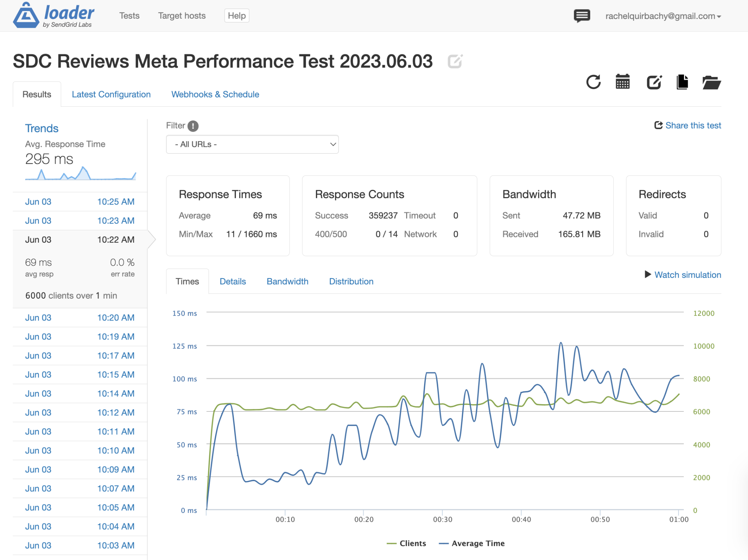Open the Target hosts menu item
Image resolution: width=748 pixels, height=560 pixels.
(x=182, y=16)
